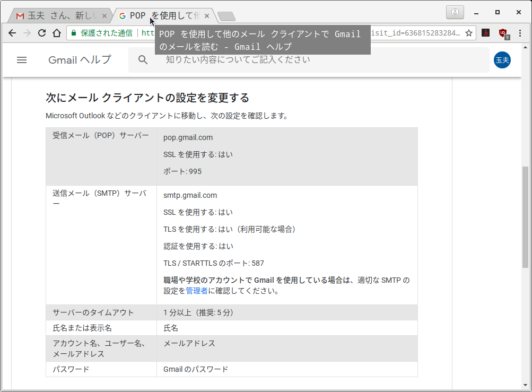Close the POP help tab

[207, 16]
